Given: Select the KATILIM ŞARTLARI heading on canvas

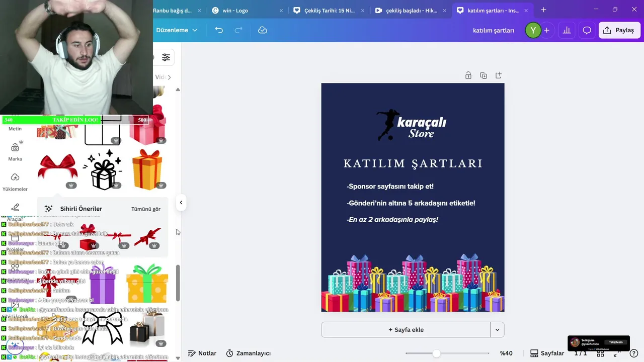Looking at the screenshot, I should (413, 163).
